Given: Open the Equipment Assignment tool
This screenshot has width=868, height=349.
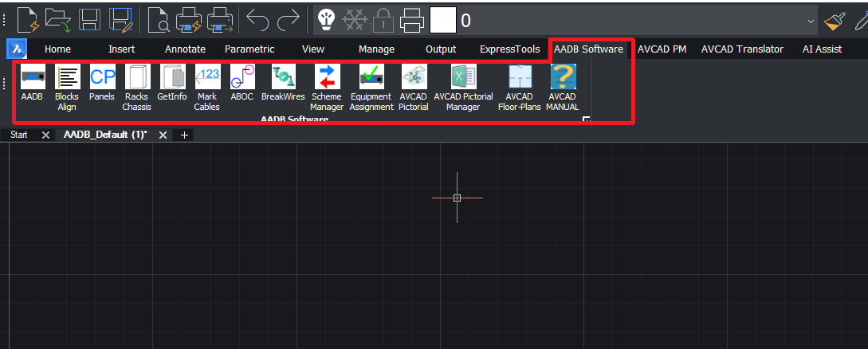Looking at the screenshot, I should click(x=371, y=88).
